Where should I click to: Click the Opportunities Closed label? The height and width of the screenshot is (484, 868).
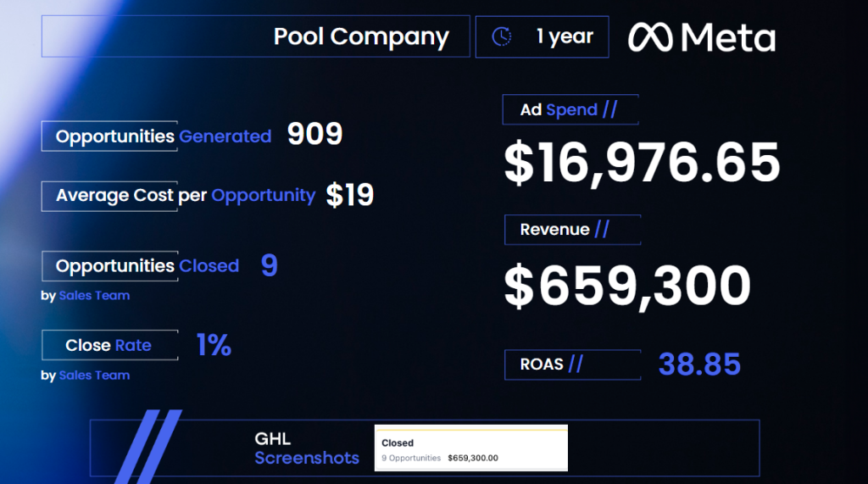(x=147, y=266)
